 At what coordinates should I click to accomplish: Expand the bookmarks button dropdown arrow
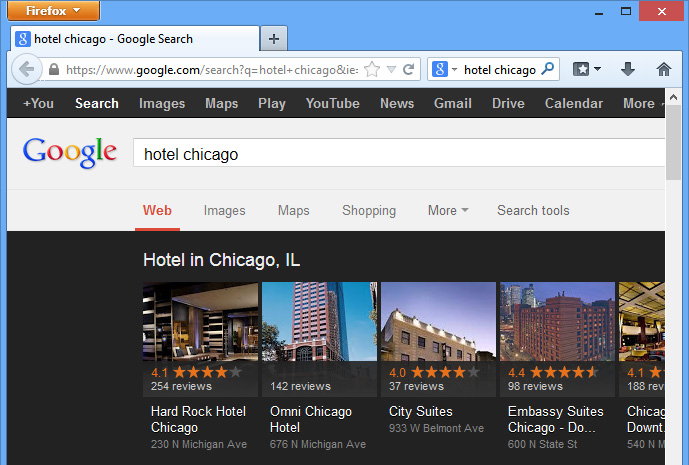(x=598, y=69)
